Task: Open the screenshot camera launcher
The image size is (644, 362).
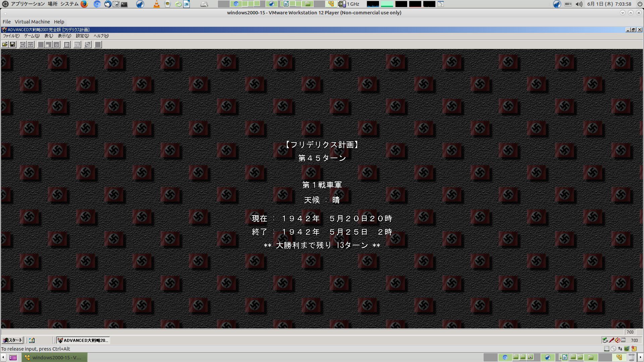Action: coord(116,4)
